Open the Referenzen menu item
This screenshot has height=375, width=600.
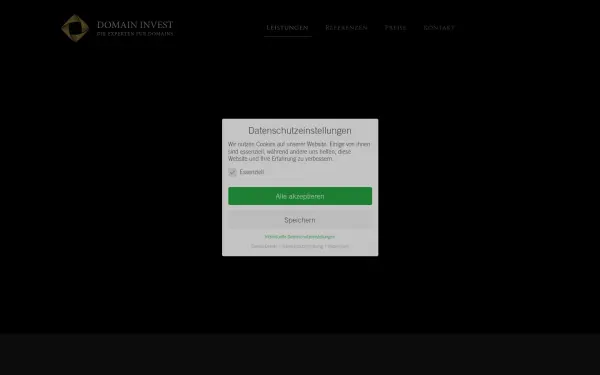346,28
